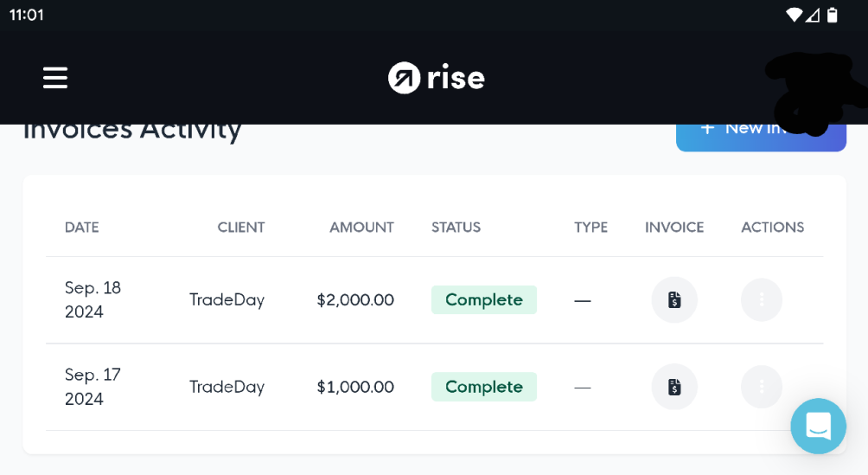Tap the Wi-Fi status icon

click(794, 15)
